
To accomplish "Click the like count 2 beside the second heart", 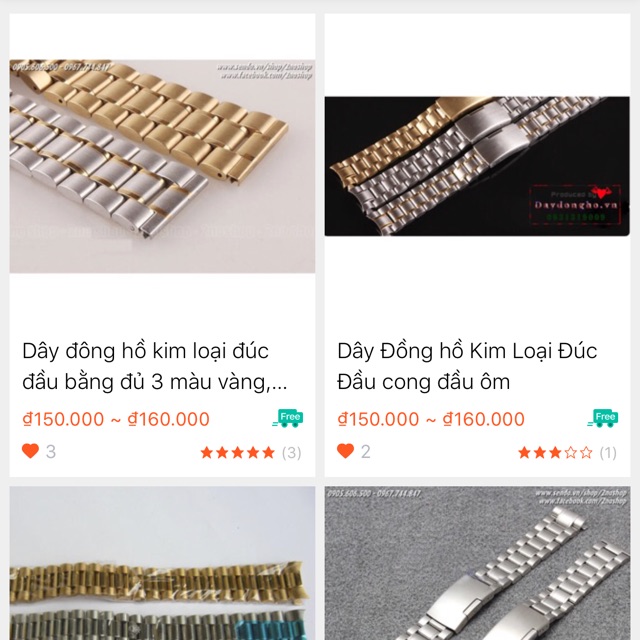I will tap(366, 452).
